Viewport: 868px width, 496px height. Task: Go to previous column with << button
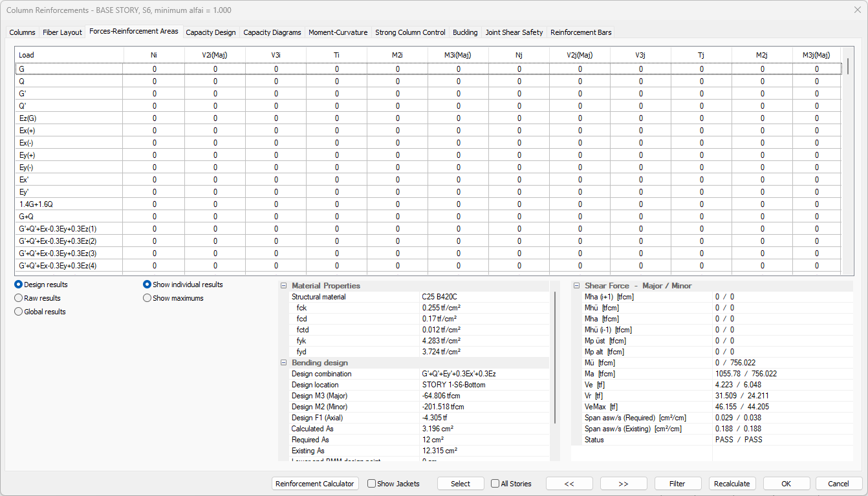tap(569, 484)
